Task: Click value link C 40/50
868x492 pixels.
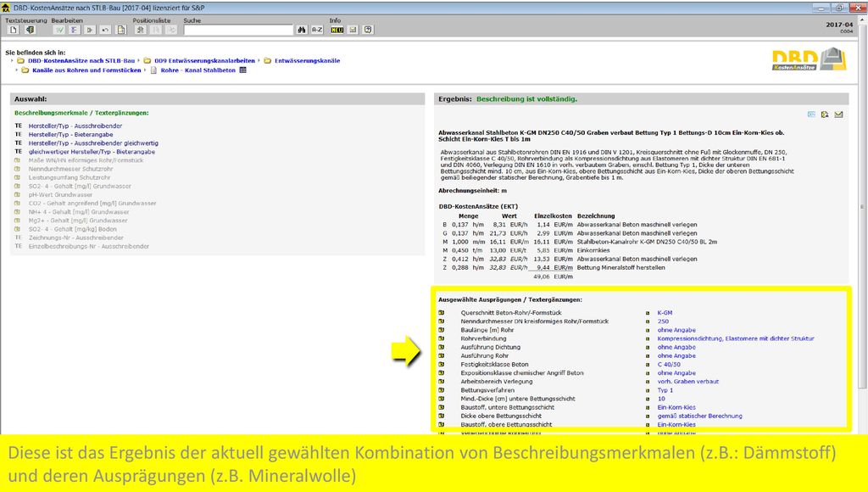Action: tap(669, 365)
